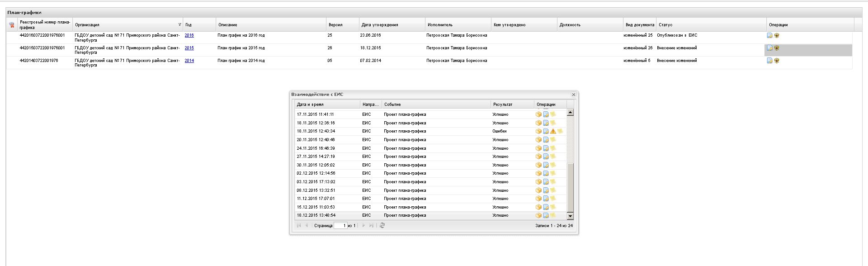Go to last page in the pager

(x=371, y=225)
